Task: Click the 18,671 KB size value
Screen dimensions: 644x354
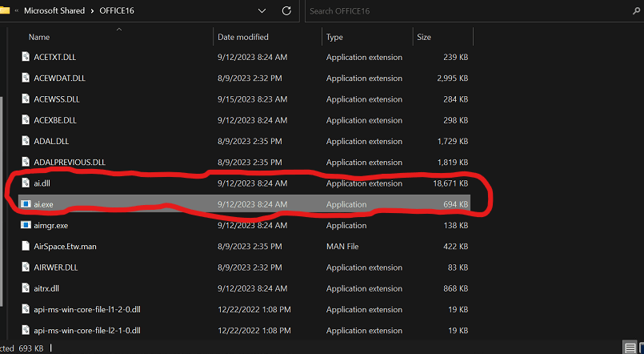Action: coord(450,183)
